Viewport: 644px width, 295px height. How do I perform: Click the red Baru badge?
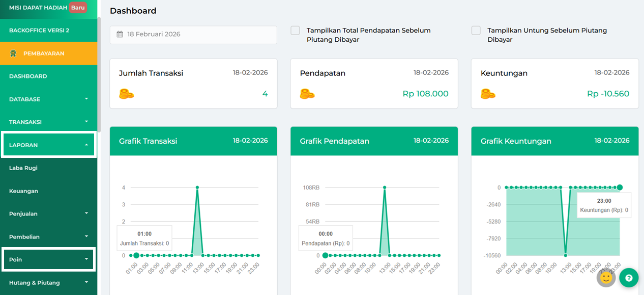(78, 8)
